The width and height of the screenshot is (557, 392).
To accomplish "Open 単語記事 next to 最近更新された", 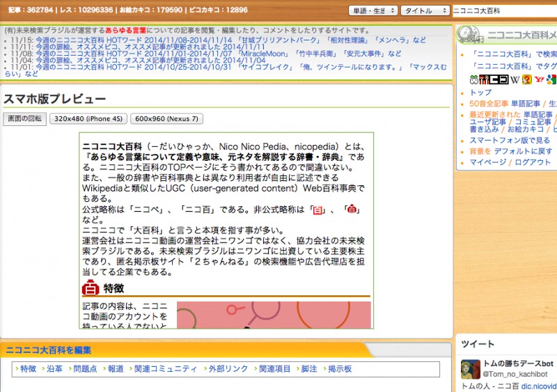I will pos(538,115).
